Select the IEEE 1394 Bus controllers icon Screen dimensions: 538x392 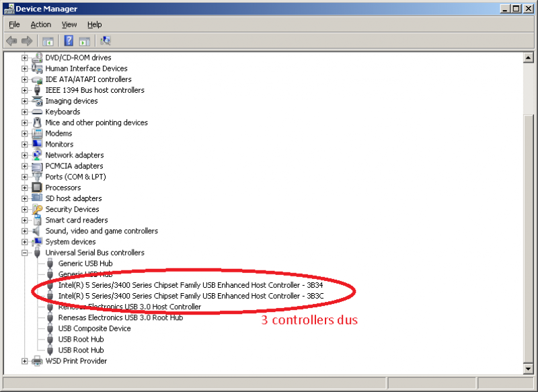(37, 90)
